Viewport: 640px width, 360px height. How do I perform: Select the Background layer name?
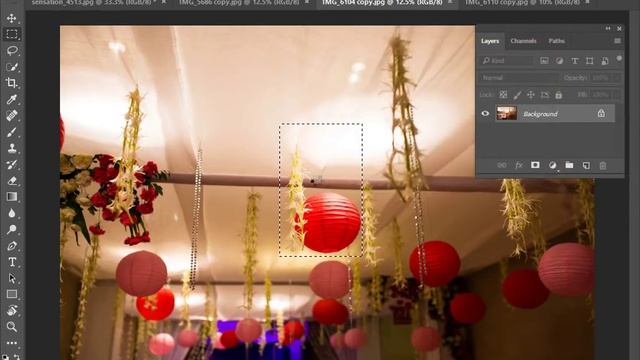pos(540,114)
